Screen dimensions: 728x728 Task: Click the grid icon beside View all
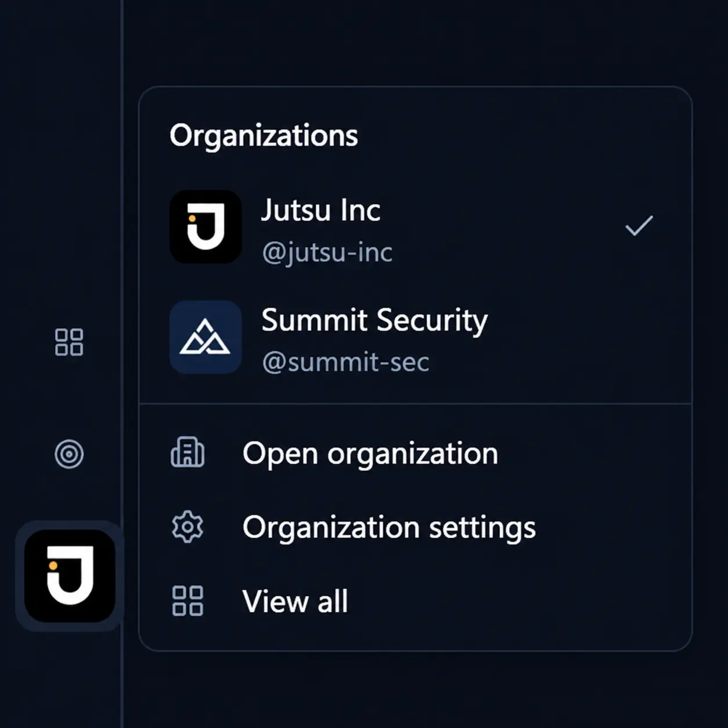coord(188,600)
